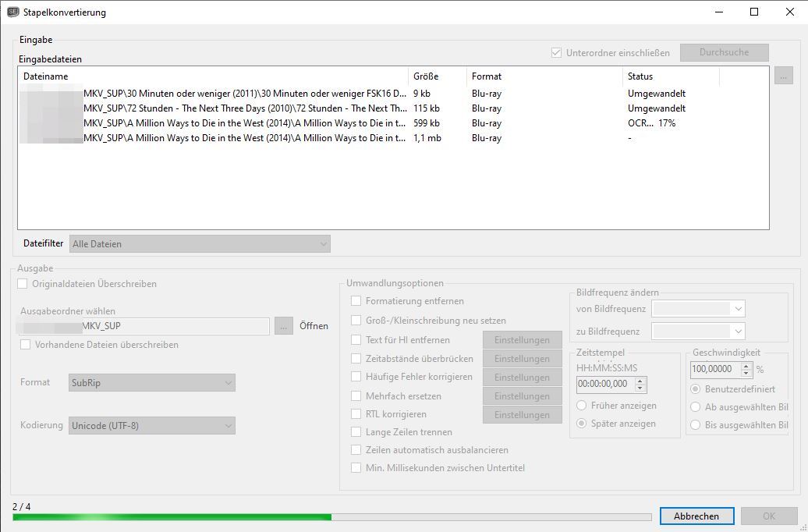Enable 'Originaldateien Überschreiben' checkbox
Screen dimensions: 808x532
tap(23, 284)
